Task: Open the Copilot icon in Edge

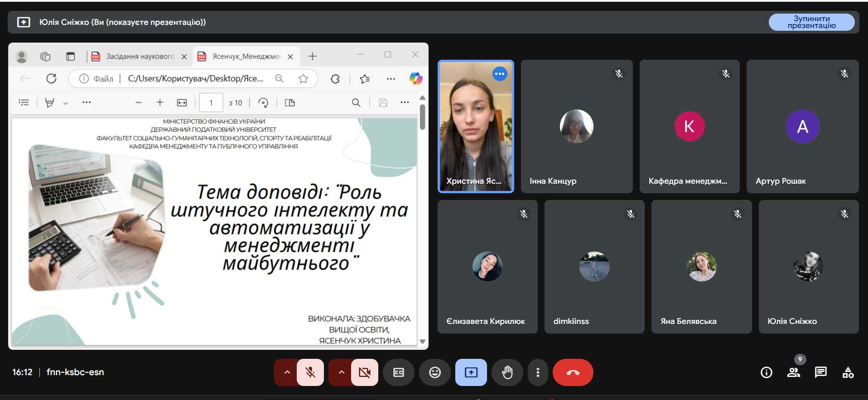Action: (x=416, y=79)
